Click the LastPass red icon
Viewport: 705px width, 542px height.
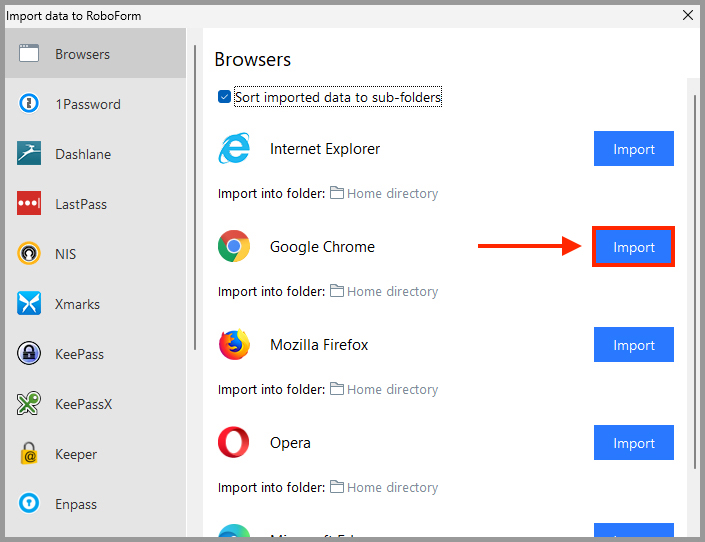click(x=29, y=204)
